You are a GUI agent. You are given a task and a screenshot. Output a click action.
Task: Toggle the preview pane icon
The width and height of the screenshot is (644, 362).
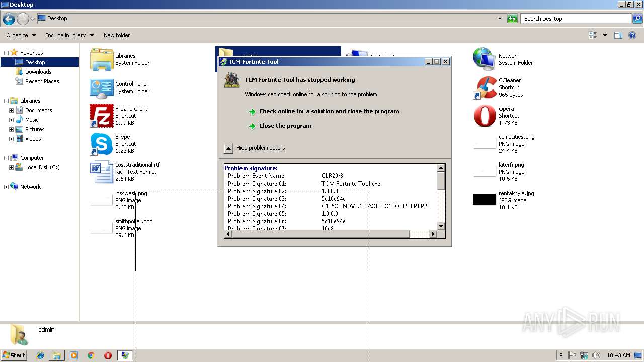pyautogui.click(x=618, y=35)
